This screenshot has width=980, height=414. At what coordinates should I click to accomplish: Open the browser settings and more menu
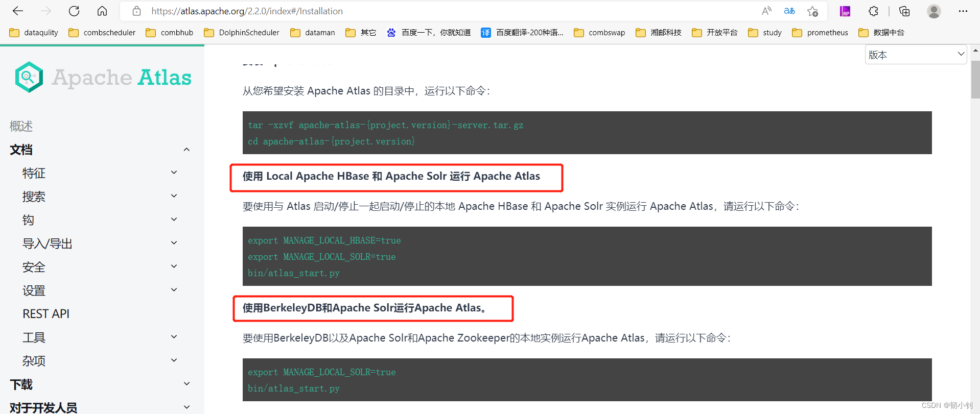pos(963,11)
